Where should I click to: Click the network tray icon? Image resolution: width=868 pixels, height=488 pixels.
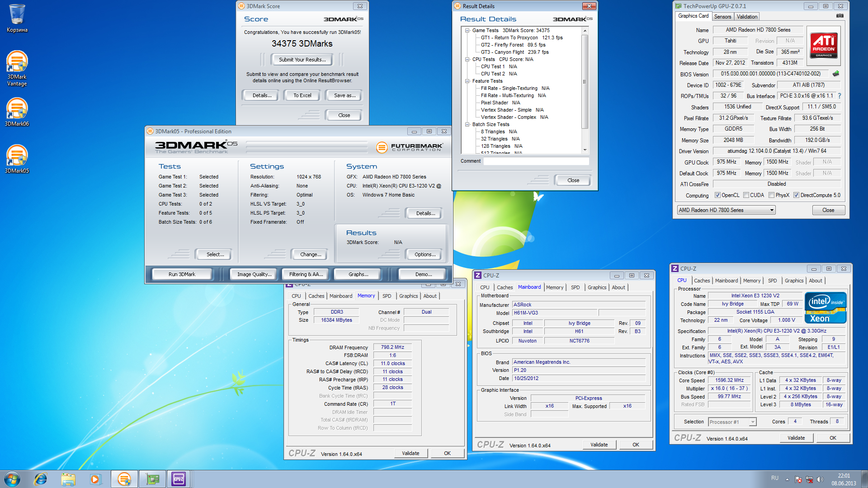click(809, 479)
